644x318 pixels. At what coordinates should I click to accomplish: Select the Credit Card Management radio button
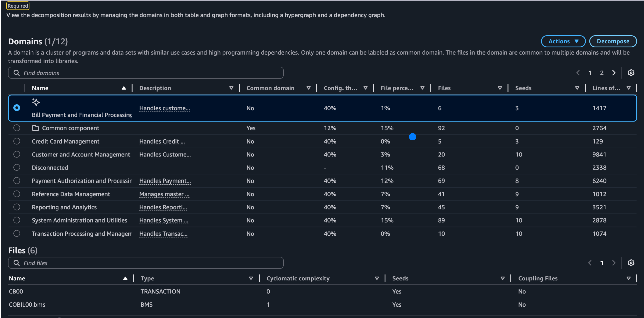pyautogui.click(x=17, y=141)
